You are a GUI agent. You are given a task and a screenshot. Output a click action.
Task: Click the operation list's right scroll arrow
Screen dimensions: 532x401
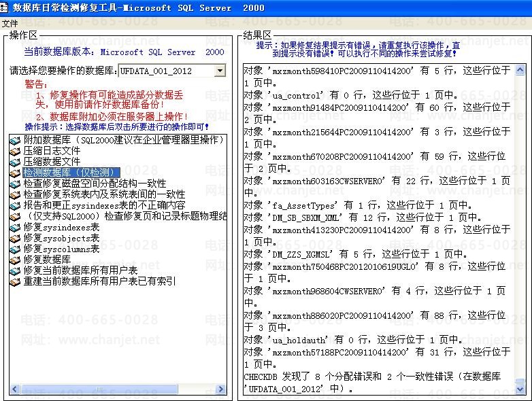221,389
